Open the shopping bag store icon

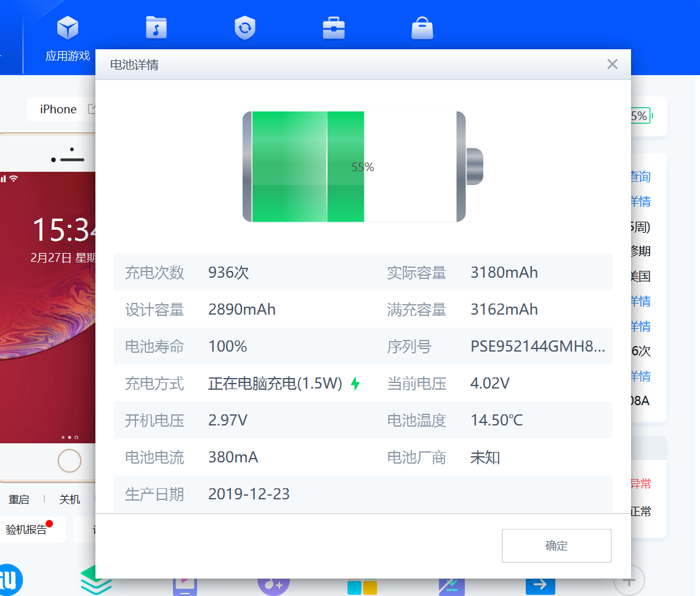(422, 28)
